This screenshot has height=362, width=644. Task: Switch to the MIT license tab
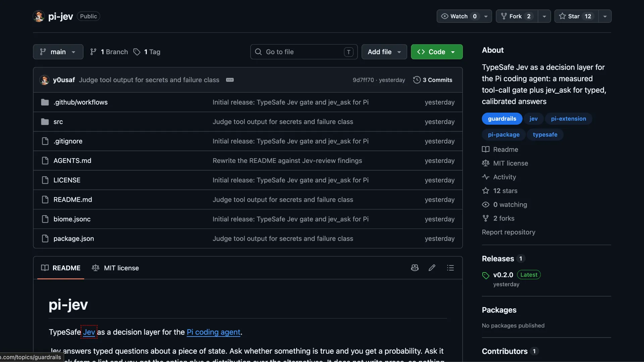(115, 268)
